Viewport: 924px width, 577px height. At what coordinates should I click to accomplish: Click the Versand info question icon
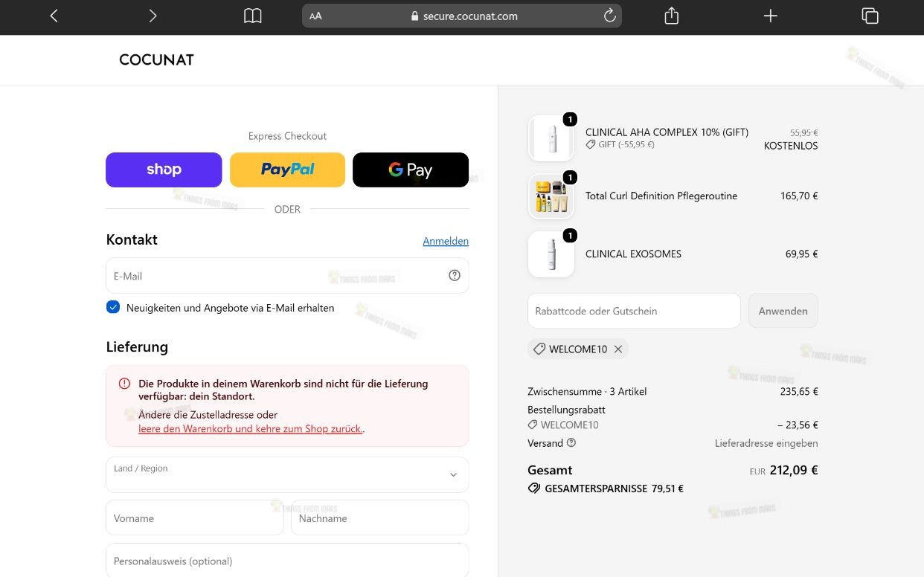pos(571,442)
